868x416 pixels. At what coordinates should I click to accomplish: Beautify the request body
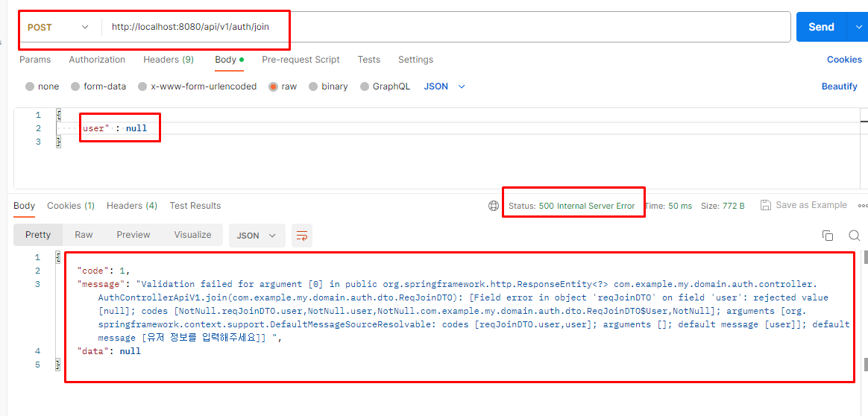click(x=839, y=86)
